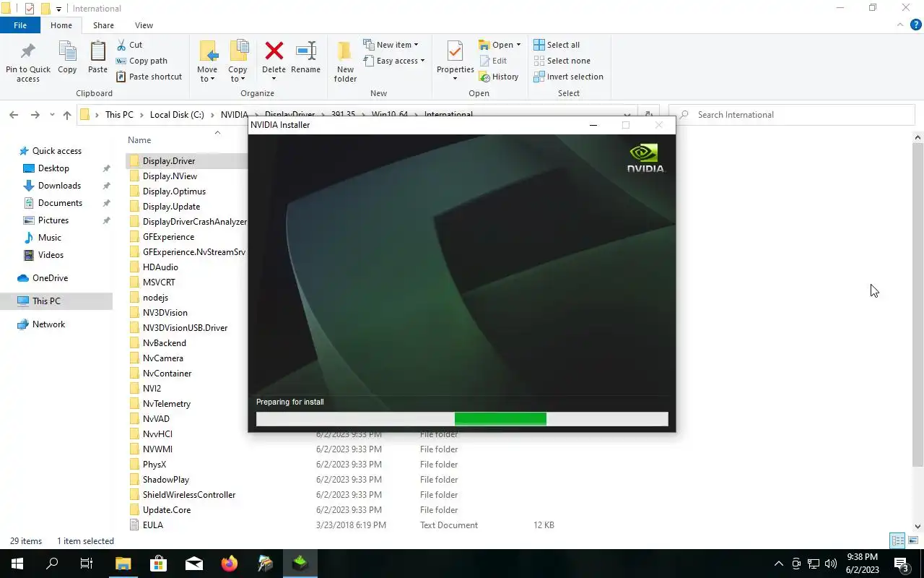Select OneDrive in navigation pane

pos(50,278)
